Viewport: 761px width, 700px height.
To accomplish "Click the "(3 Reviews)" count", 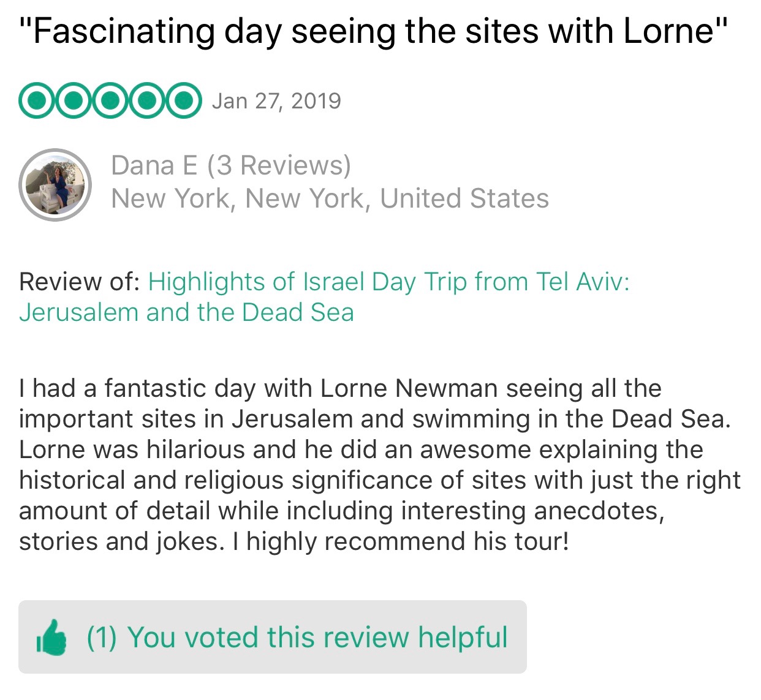I will point(279,165).
